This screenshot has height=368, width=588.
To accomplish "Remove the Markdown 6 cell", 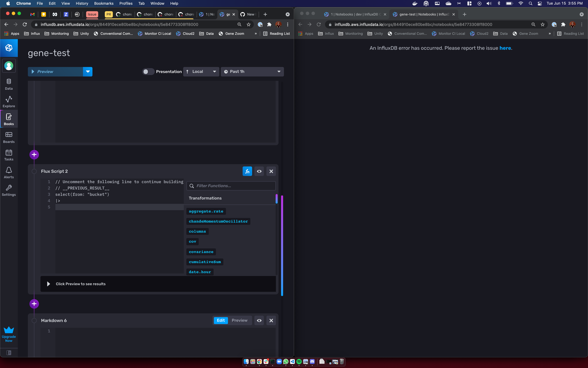I will pyautogui.click(x=271, y=321).
